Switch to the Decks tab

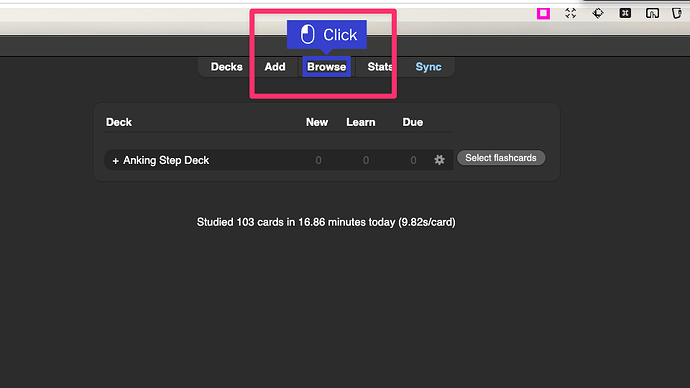(227, 67)
